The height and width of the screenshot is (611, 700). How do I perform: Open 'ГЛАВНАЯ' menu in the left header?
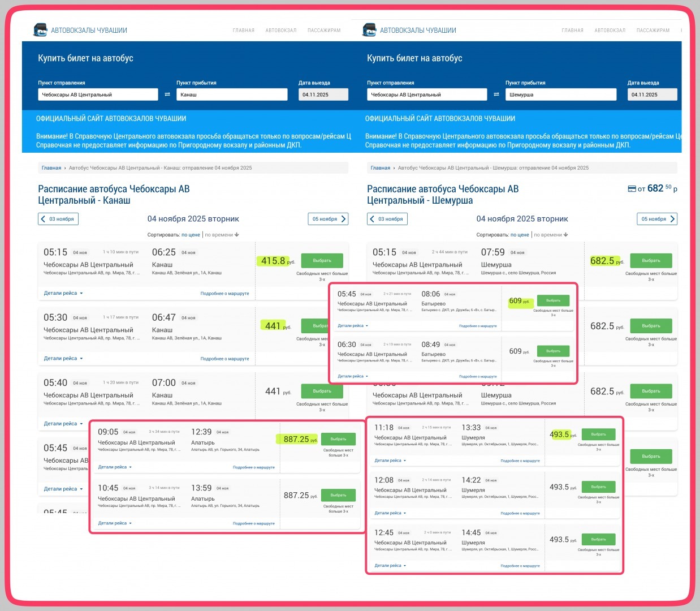coord(244,31)
